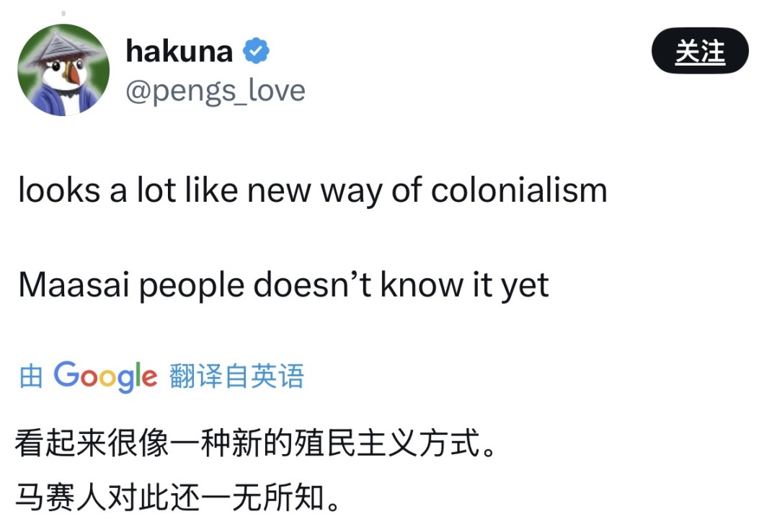Click the tweet body area
The height and width of the screenshot is (532, 782).
[x=314, y=238]
